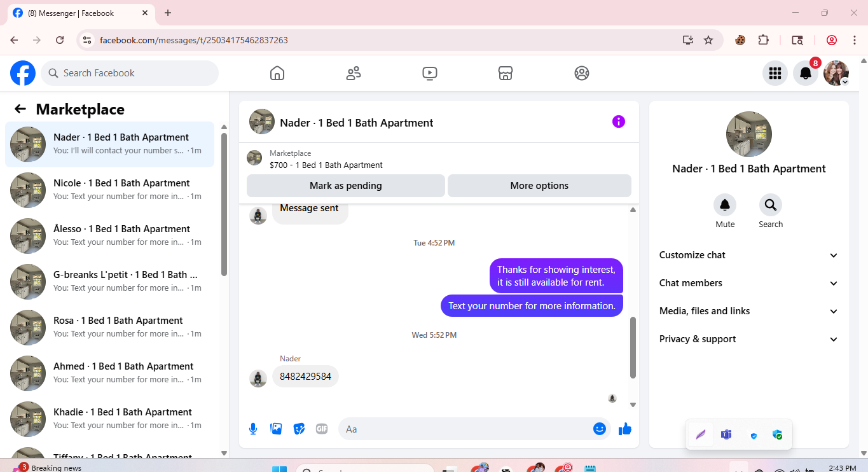Open the Facebook menu grid icon
This screenshot has height=472, width=868.
click(775, 73)
